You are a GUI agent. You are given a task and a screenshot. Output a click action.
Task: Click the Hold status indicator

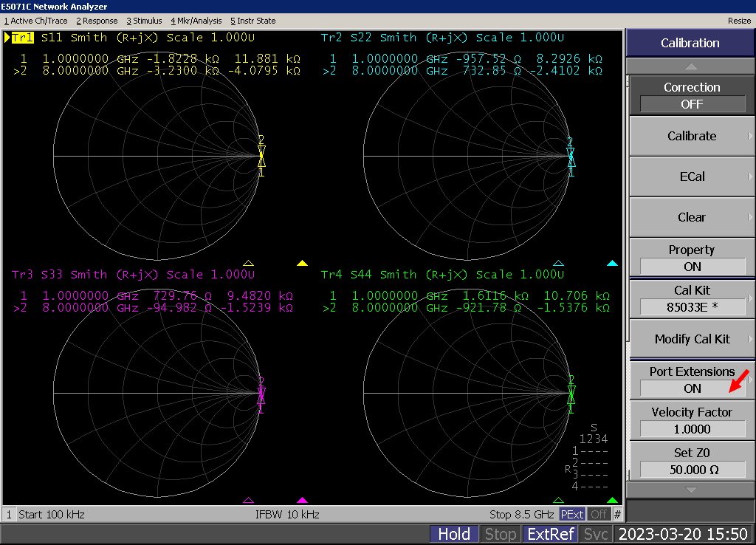click(x=454, y=534)
